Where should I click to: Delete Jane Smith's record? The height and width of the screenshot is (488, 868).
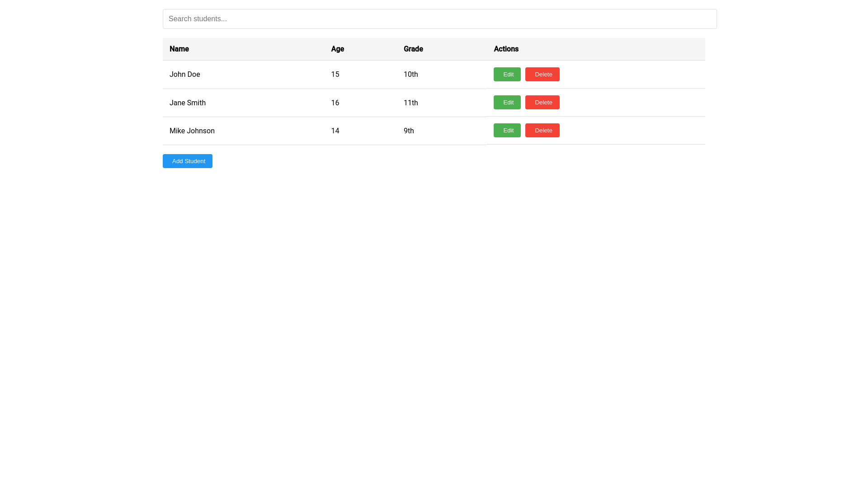pos(542,102)
